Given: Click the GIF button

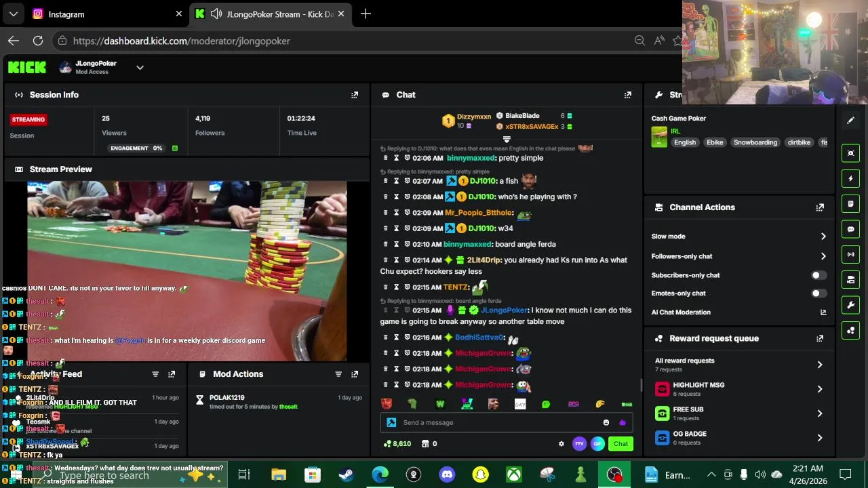Looking at the screenshot, I should pos(597,444).
